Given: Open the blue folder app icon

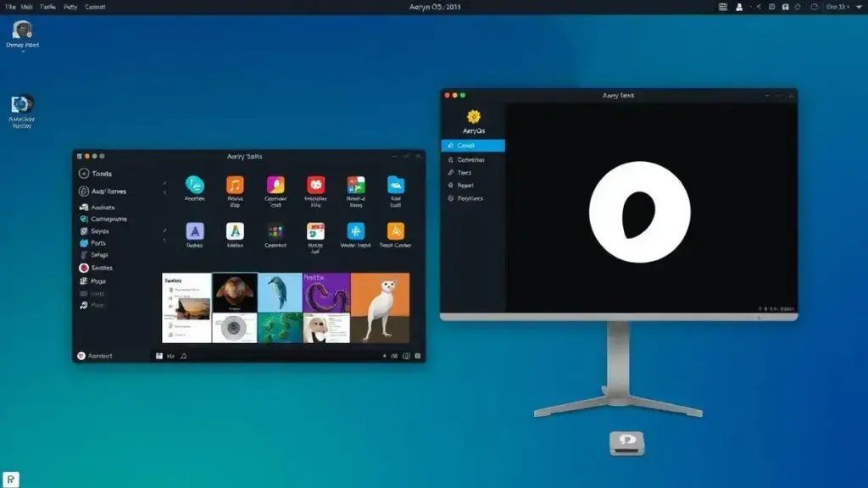Looking at the screenshot, I should (396, 185).
